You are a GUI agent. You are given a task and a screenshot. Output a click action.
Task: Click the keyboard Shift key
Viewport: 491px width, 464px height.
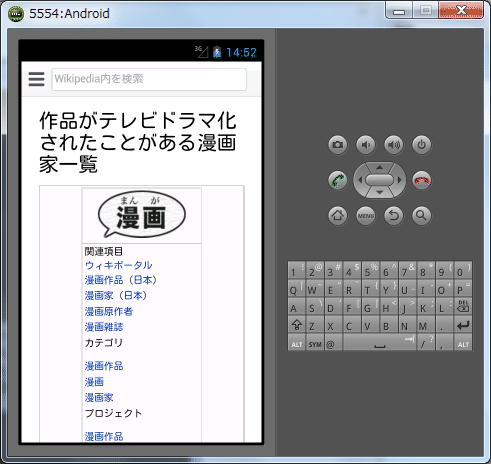tap(297, 325)
